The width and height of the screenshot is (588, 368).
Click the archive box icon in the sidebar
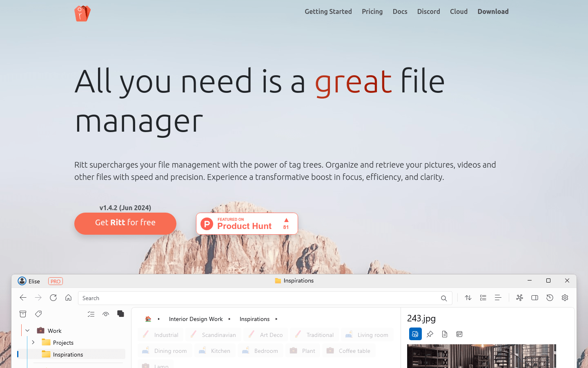pos(23,314)
